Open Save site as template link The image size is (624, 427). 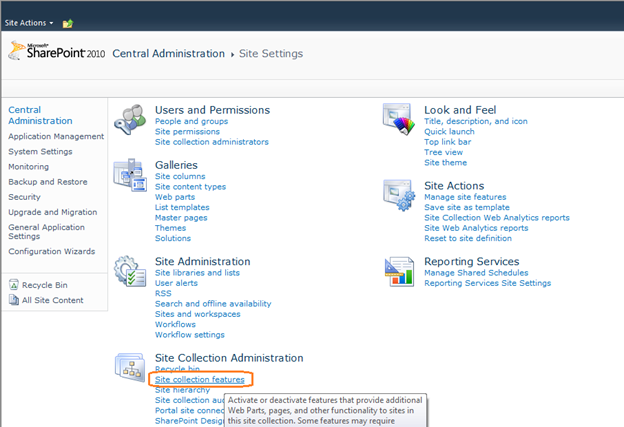(x=466, y=207)
